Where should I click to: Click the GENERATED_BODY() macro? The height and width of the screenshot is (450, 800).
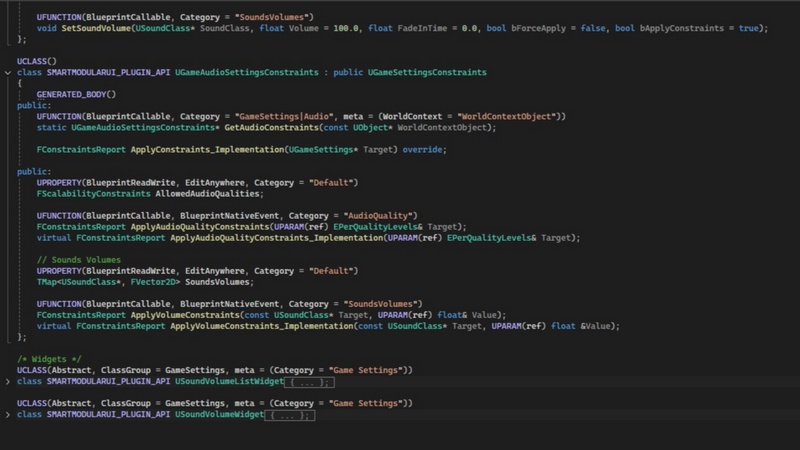pyautogui.click(x=76, y=95)
